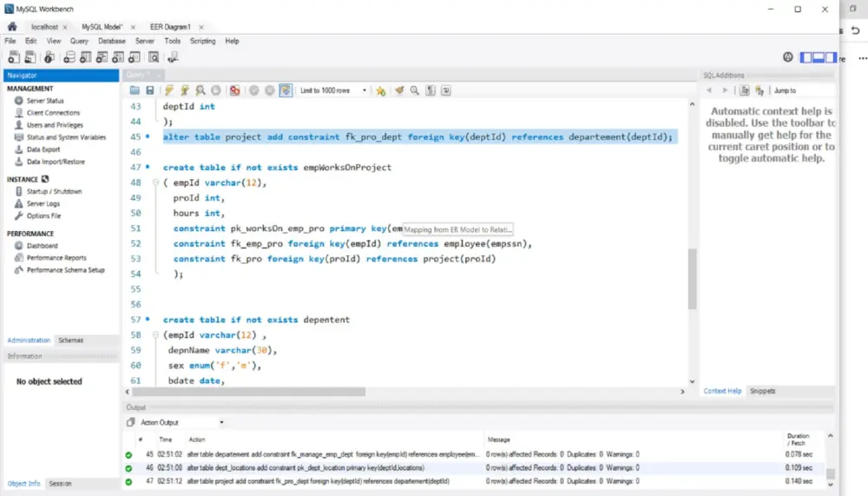
Task: Click the create new function icon
Action: tap(135, 57)
